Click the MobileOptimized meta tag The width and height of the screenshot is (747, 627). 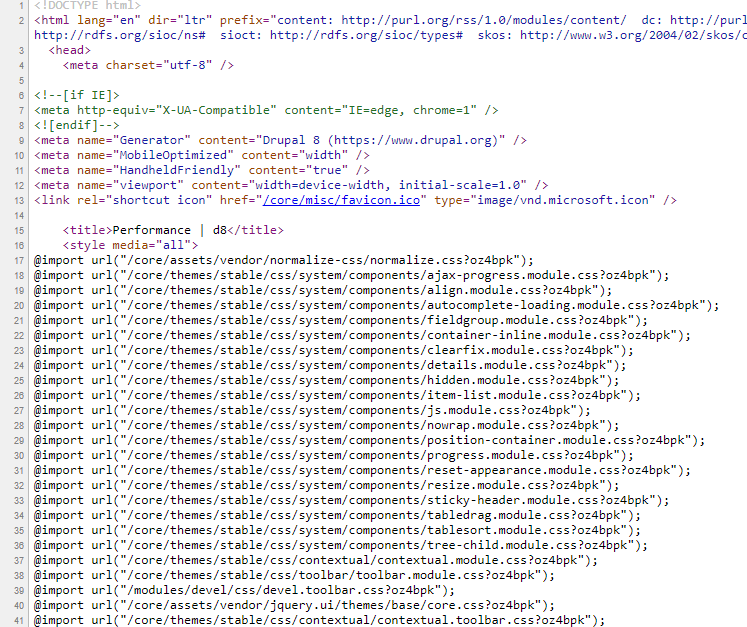coord(202,155)
